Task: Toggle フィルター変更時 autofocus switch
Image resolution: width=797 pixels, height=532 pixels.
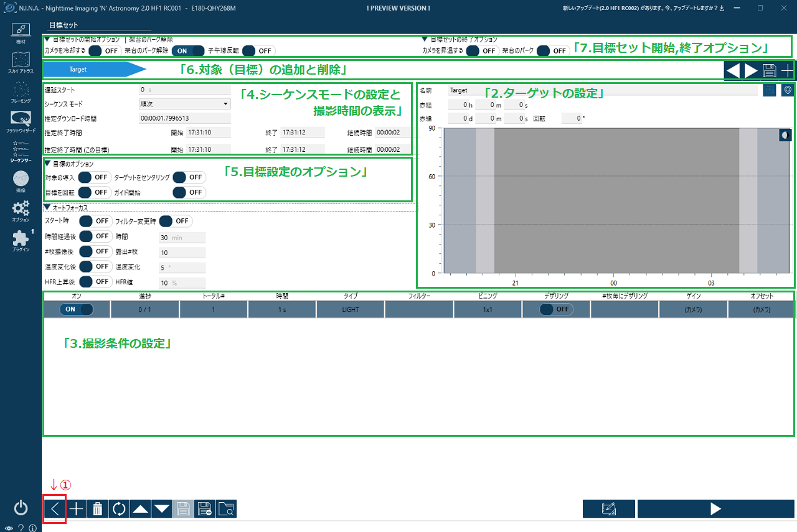Action: point(176,220)
